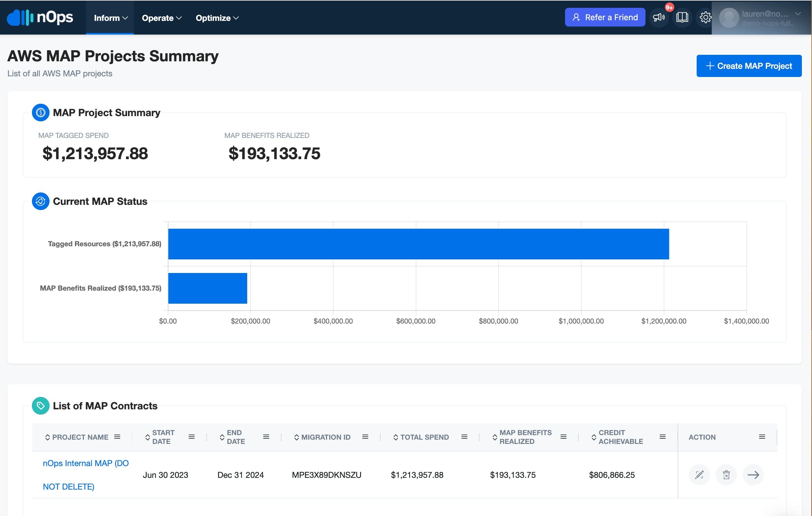The height and width of the screenshot is (516, 812).
Task: Click the nOps logo
Action: tap(40, 17)
